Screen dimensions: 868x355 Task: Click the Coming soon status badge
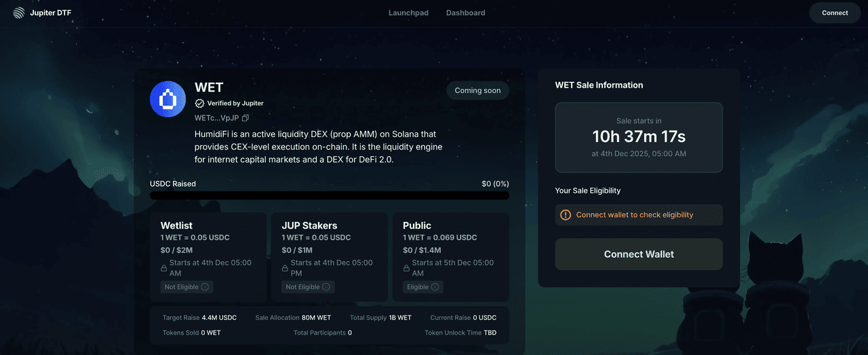coord(477,91)
